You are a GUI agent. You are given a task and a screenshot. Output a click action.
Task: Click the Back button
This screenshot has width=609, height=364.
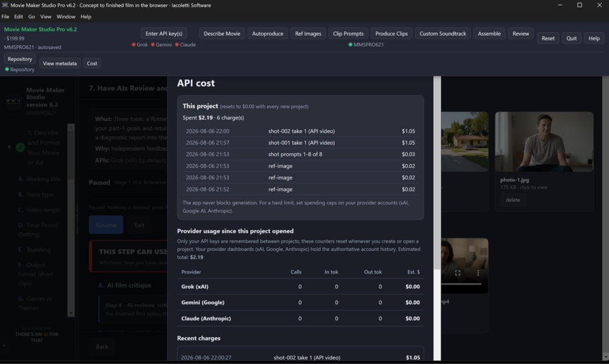point(102,346)
